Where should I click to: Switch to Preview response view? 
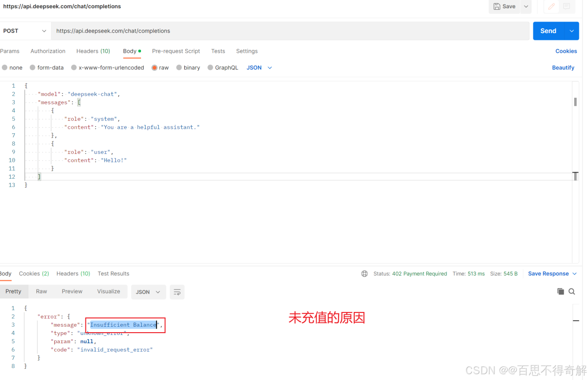[72, 291]
